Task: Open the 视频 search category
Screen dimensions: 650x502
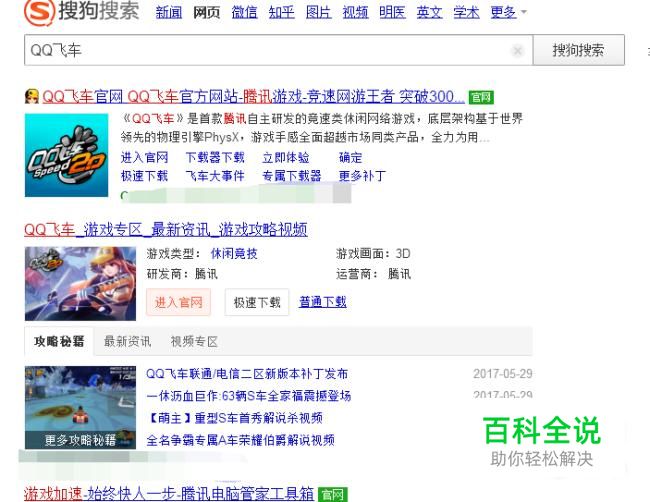Action: (355, 12)
